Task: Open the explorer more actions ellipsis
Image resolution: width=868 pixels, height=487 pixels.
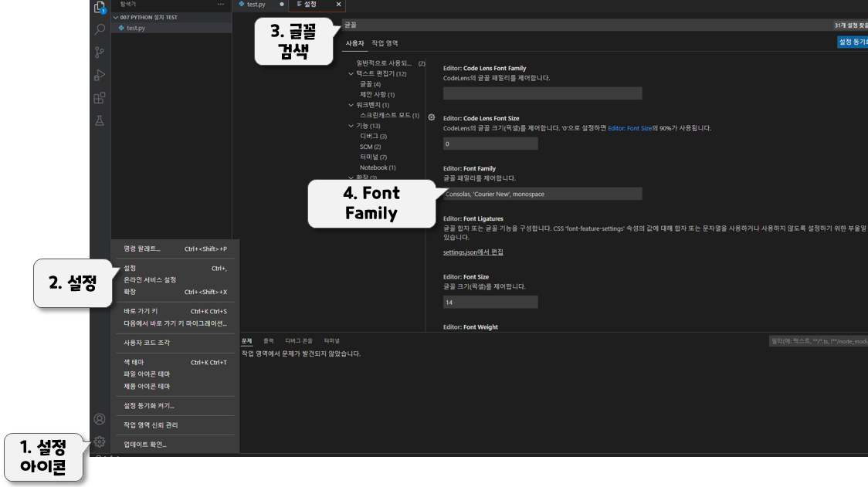Action: [x=221, y=4]
